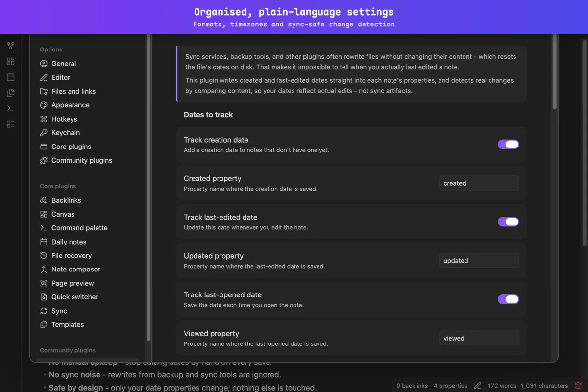588x392 pixels.
Task: Click the note editor scrollbar behind settings
Action: pos(584,142)
